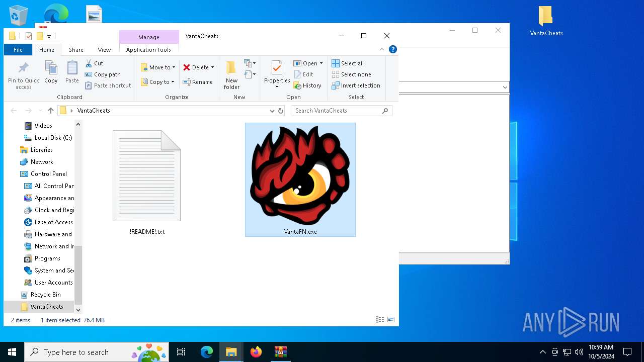Click the VantaCheats address bar path
The width and height of the screenshot is (644, 362).
94,111
